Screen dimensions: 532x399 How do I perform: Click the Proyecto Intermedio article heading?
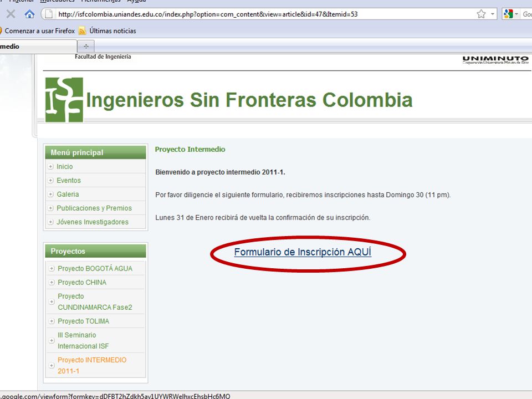(190, 149)
